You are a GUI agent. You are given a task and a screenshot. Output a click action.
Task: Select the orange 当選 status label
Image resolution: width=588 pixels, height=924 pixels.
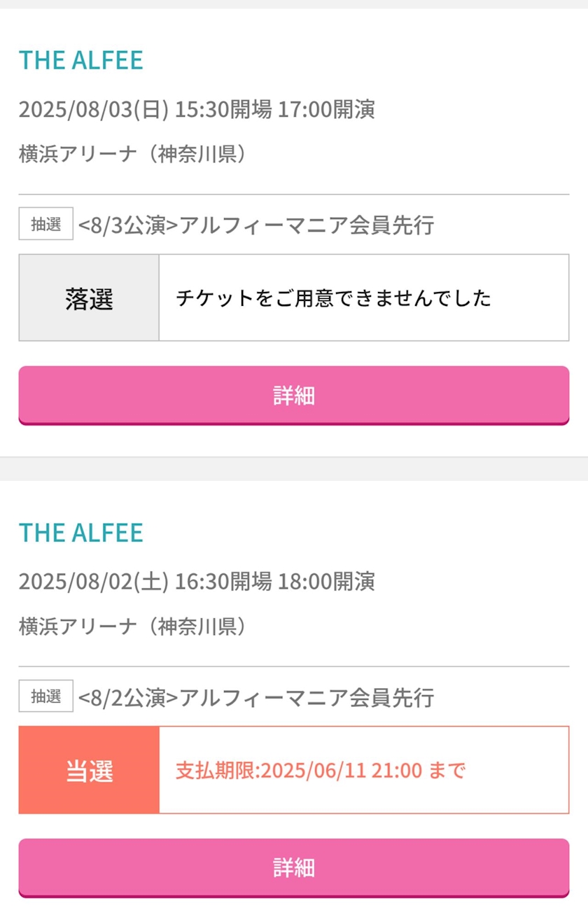(x=89, y=770)
